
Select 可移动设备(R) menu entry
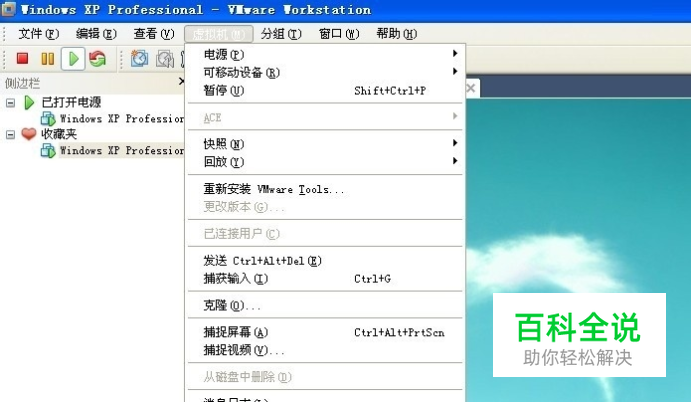(325, 73)
